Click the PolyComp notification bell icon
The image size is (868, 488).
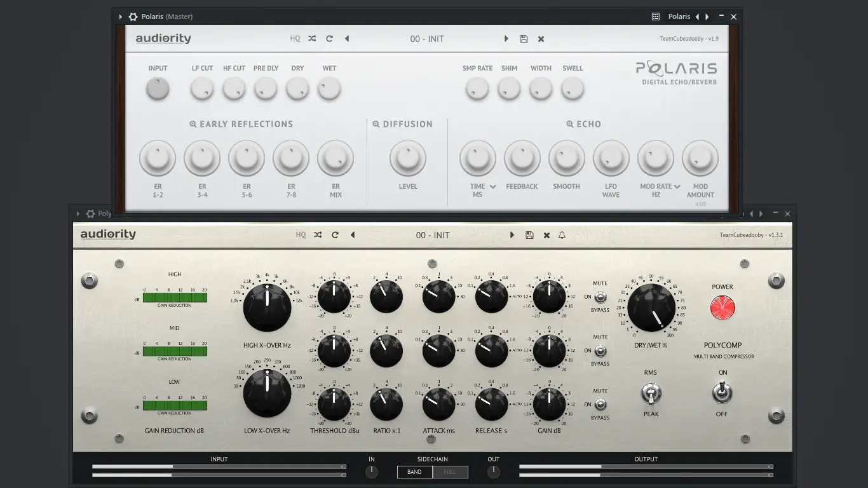pos(562,235)
